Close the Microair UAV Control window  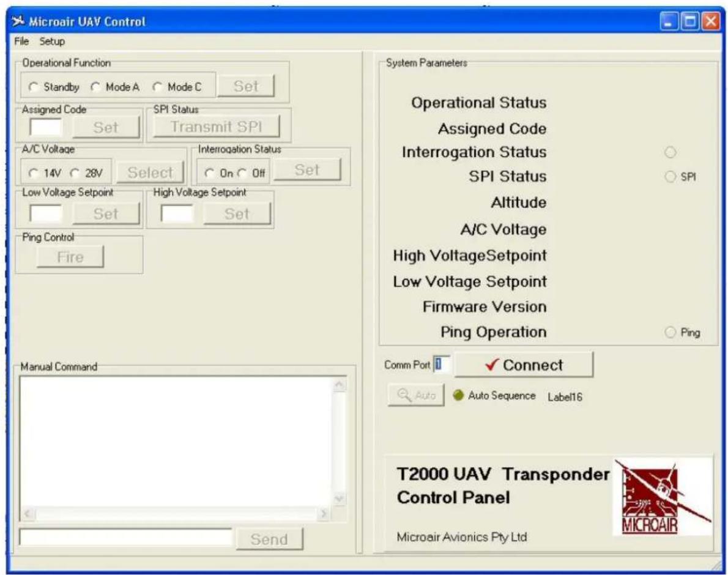pos(711,21)
